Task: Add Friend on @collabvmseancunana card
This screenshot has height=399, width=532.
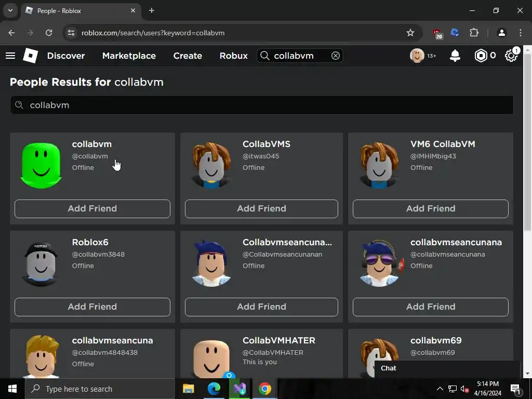Action: [431, 307]
